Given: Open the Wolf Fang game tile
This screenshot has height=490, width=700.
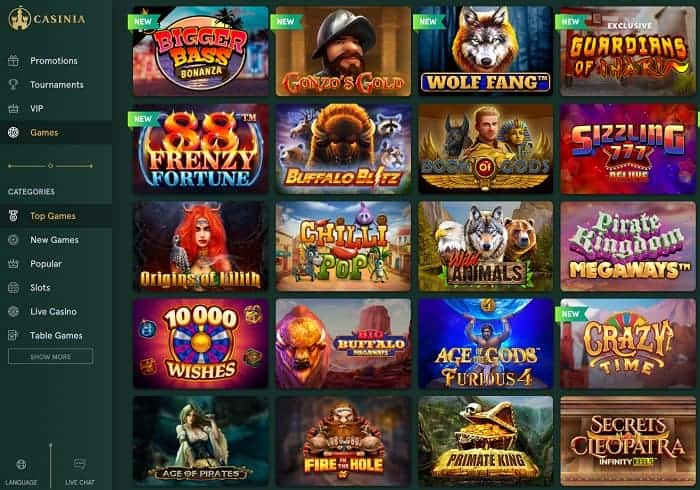Looking at the screenshot, I should coord(485,51).
